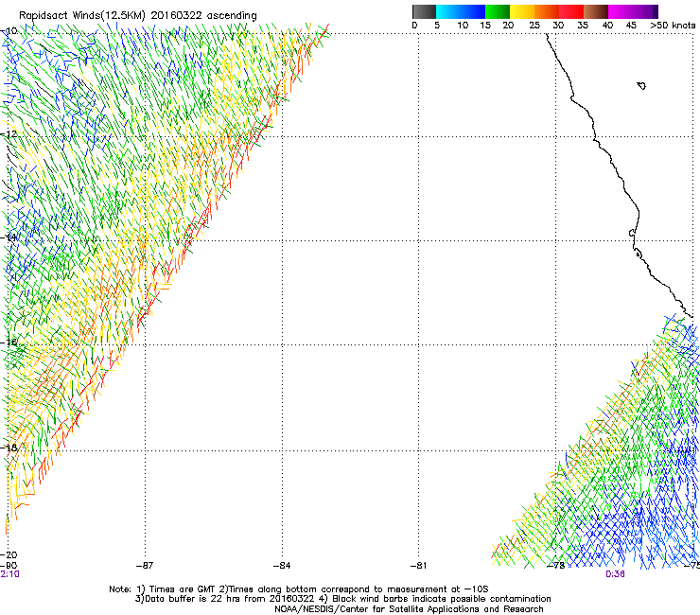This screenshot has width=700, height=615.
Task: Click the 'Times are GMT' note line
Action: (x=298, y=589)
